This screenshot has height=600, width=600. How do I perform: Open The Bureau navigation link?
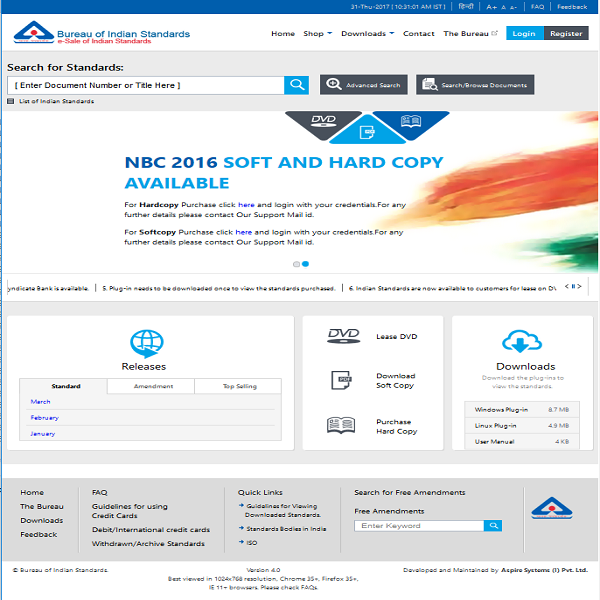coord(466,34)
